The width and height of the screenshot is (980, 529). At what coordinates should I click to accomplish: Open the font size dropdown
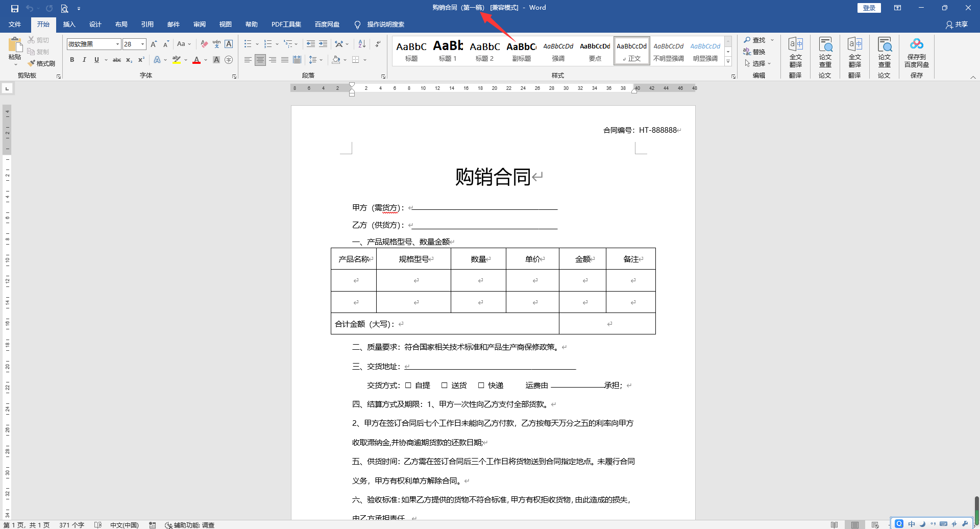coord(143,44)
